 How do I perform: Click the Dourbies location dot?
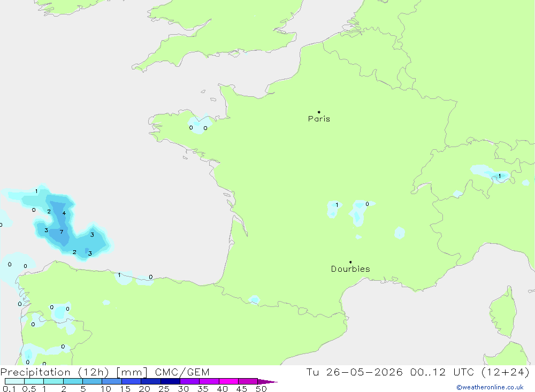coord(350,262)
